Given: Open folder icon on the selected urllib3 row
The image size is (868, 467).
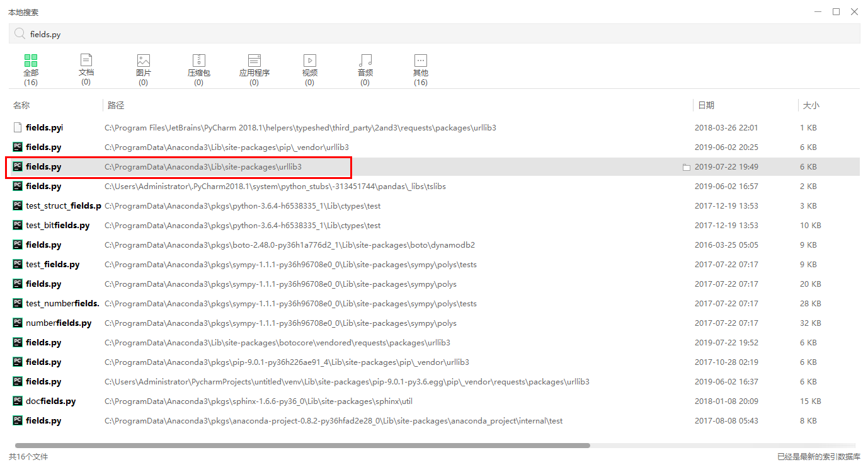Looking at the screenshot, I should coord(687,167).
